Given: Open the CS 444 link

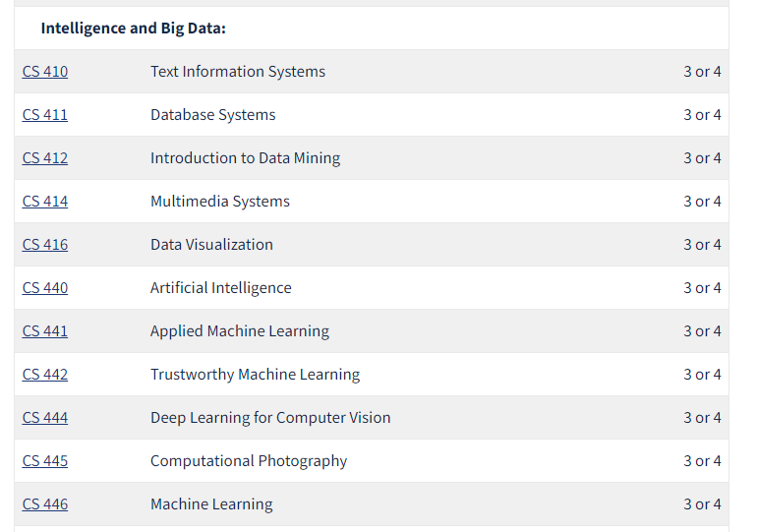Looking at the screenshot, I should 45,418.
